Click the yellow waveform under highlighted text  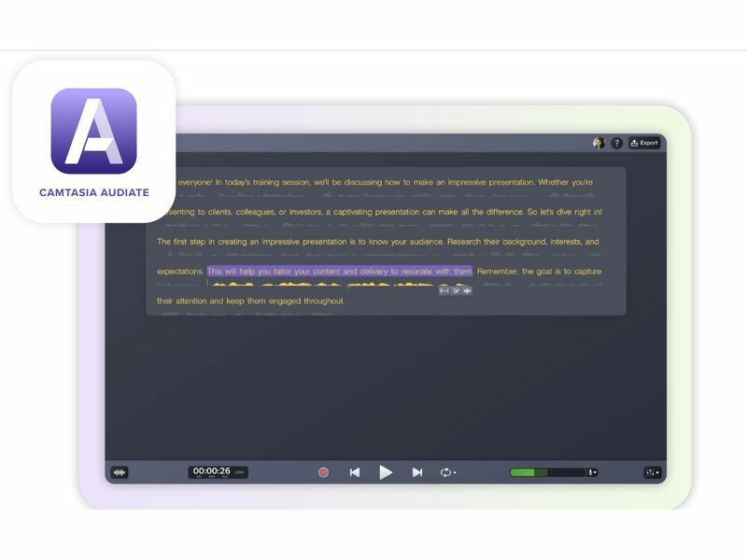(317, 284)
